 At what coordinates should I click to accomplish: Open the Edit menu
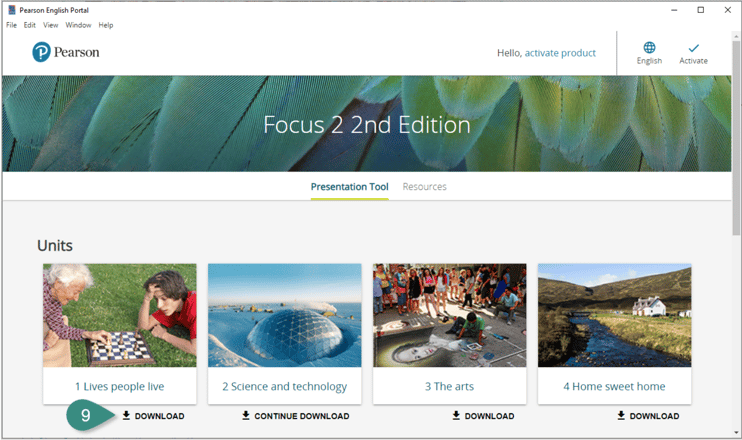coord(30,25)
